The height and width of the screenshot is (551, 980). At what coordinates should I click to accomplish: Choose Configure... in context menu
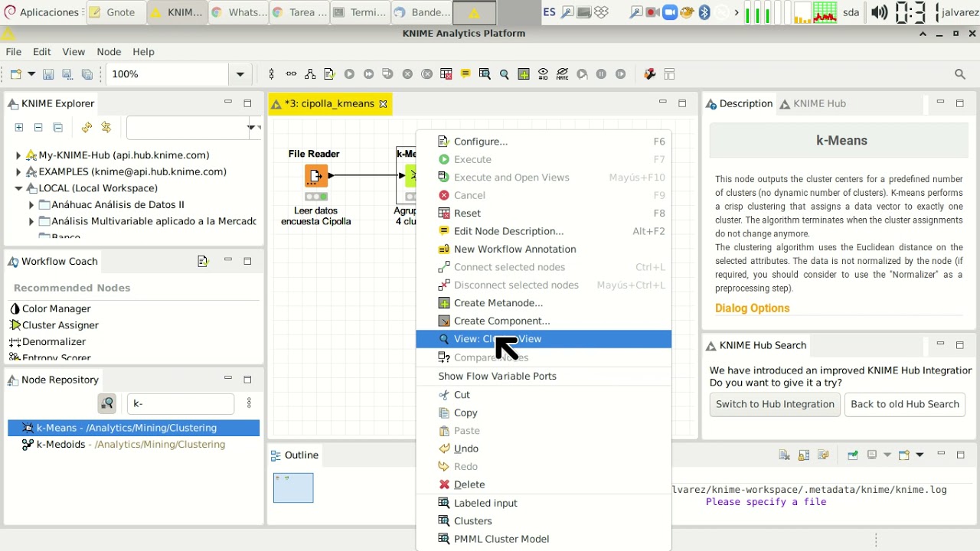544,142
